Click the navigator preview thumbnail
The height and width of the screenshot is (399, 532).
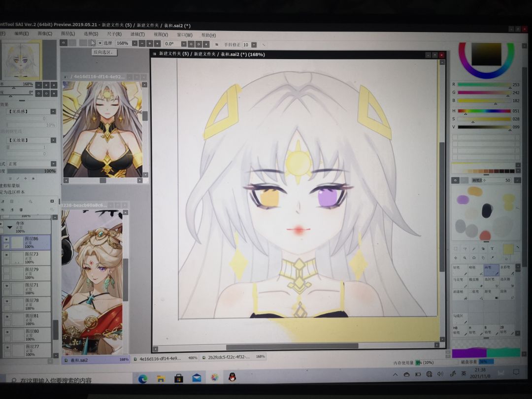(x=21, y=61)
